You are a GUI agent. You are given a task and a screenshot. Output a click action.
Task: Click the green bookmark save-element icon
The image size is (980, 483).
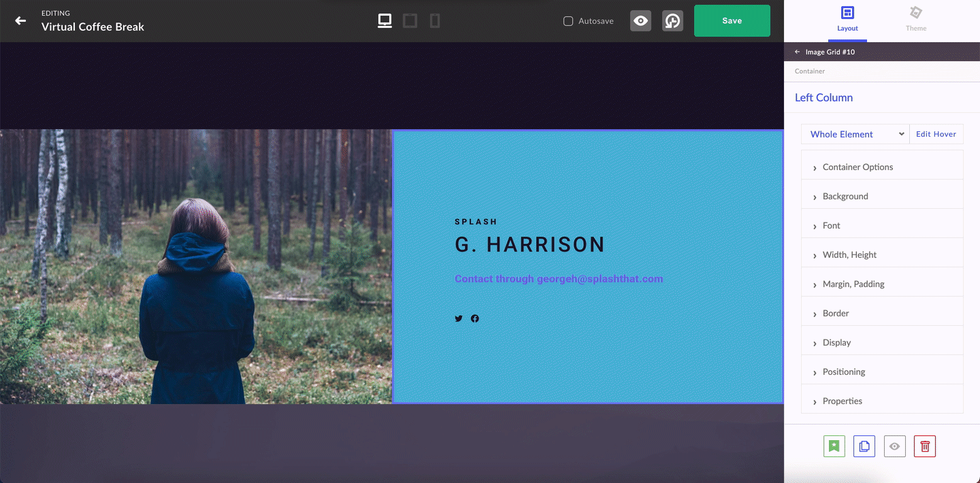coord(834,446)
